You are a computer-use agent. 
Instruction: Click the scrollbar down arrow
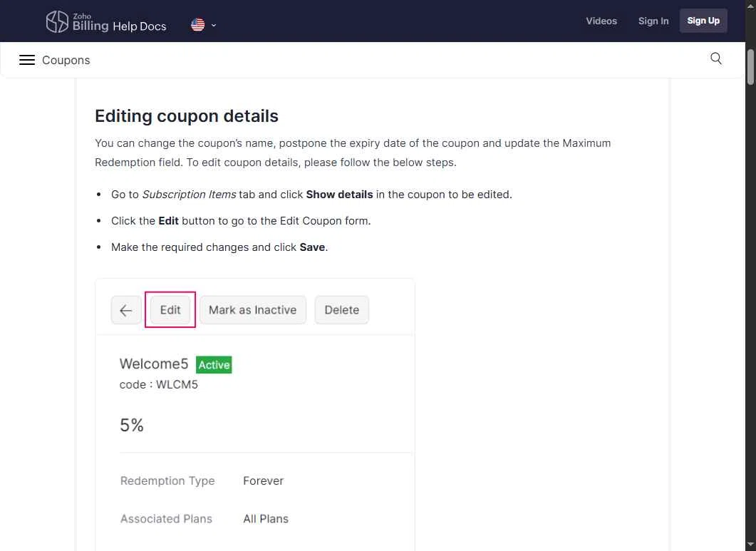coord(751,545)
